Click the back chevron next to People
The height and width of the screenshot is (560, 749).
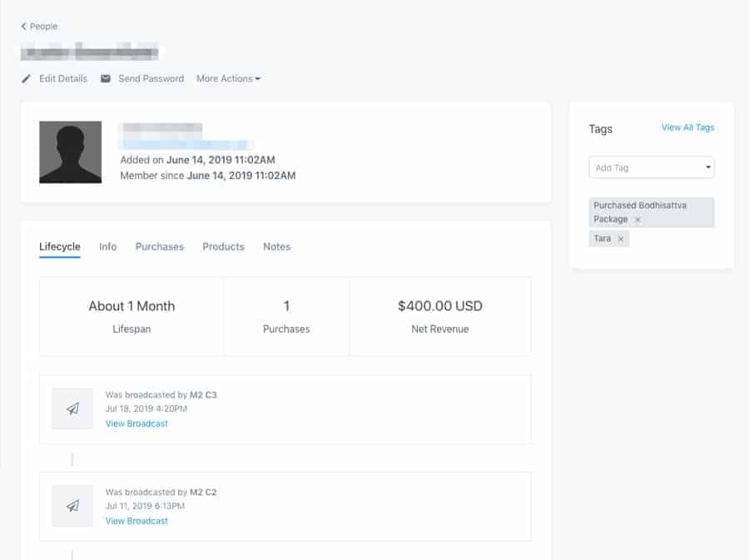point(23,27)
